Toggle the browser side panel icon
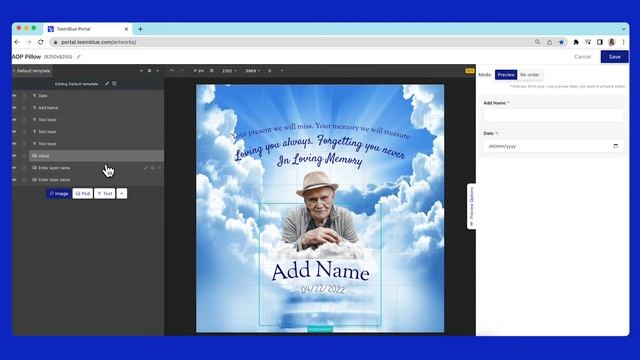Viewport: 640px width, 360px height. coord(600,42)
